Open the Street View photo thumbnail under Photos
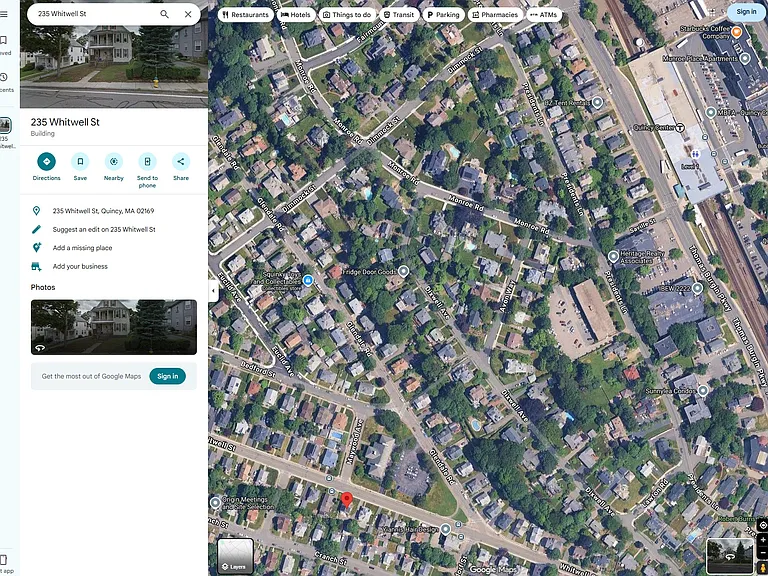The image size is (768, 576). pos(114,327)
